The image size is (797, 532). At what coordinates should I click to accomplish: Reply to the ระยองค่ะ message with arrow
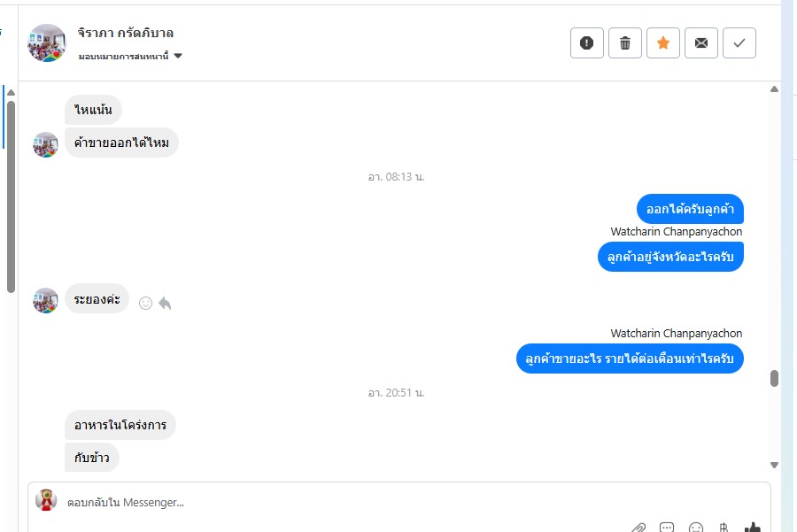click(x=165, y=304)
